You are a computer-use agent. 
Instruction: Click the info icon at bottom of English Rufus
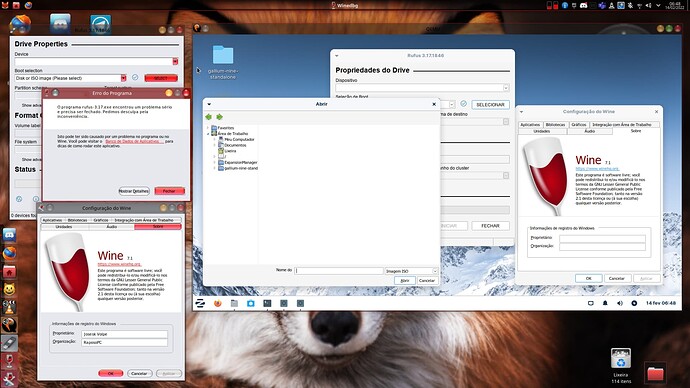click(36, 199)
